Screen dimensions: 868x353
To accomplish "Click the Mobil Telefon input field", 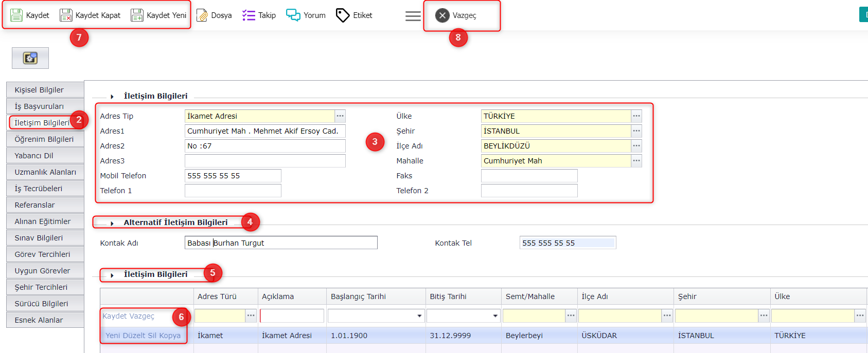I will (x=233, y=176).
